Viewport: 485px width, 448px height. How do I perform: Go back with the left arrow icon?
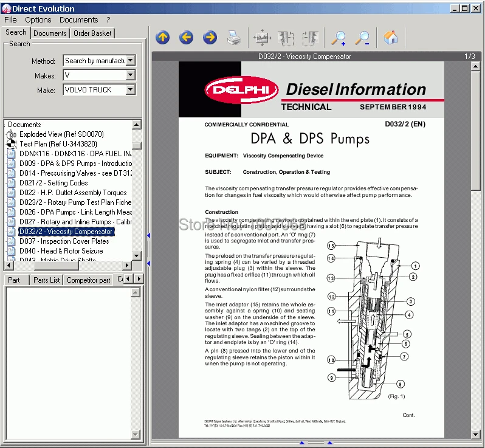click(186, 38)
